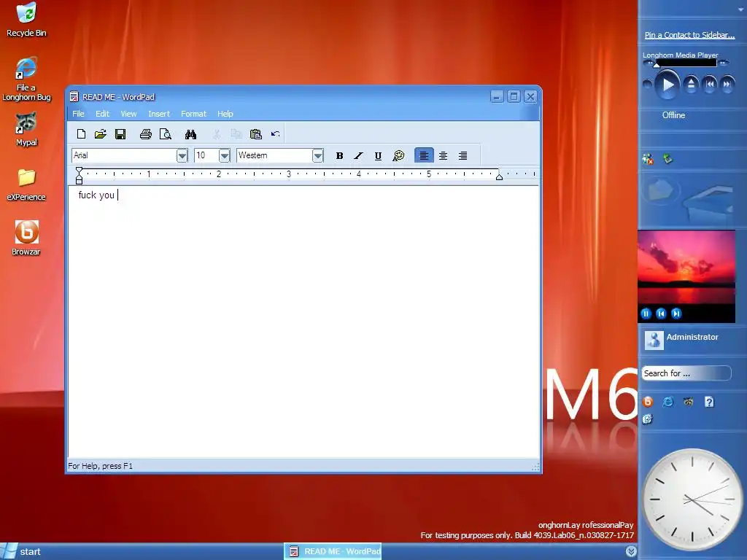Launch Browzar from sidebar quick launch
This screenshot has width=747, height=560.
648,402
